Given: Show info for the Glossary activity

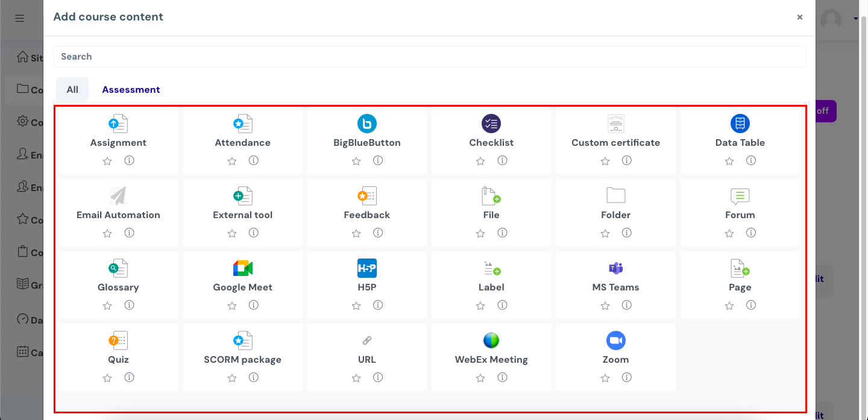Looking at the screenshot, I should (129, 305).
